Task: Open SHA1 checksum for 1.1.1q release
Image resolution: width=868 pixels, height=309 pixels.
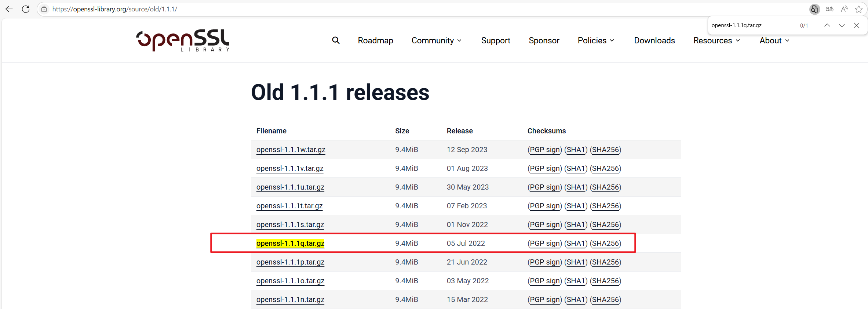Action: tap(576, 243)
